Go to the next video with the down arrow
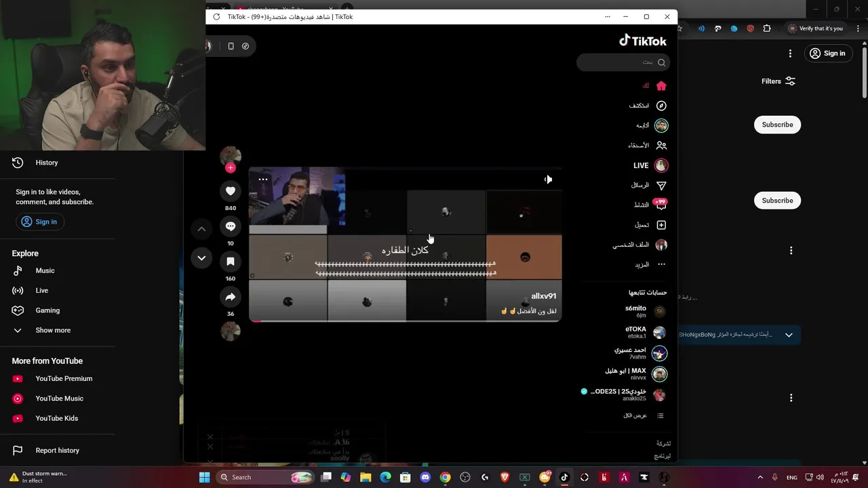 [x=201, y=258]
